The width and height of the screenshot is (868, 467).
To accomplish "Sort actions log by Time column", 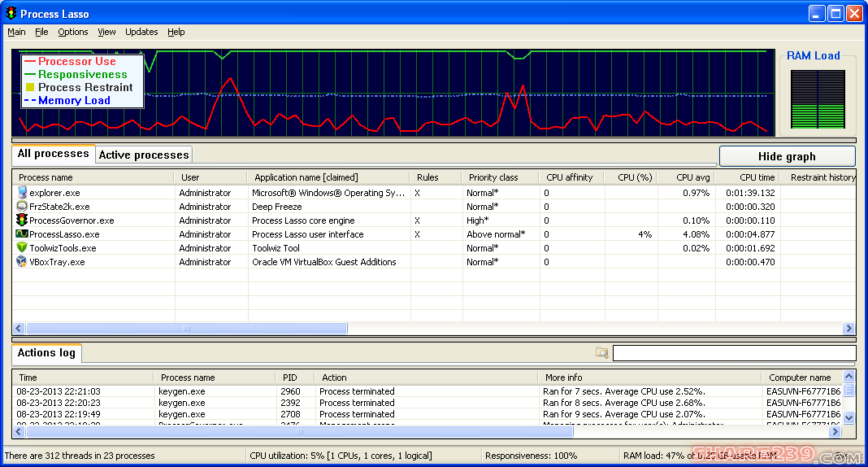I will [82, 378].
